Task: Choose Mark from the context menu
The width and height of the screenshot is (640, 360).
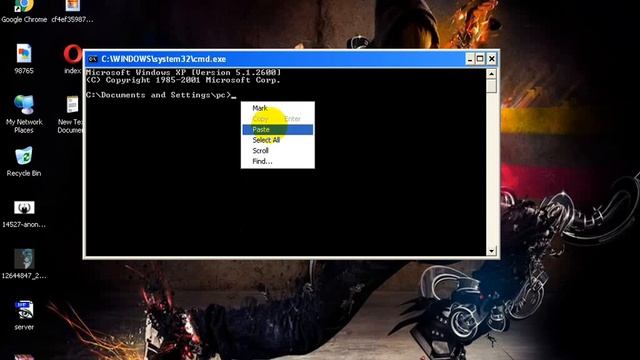Action: coord(278,108)
